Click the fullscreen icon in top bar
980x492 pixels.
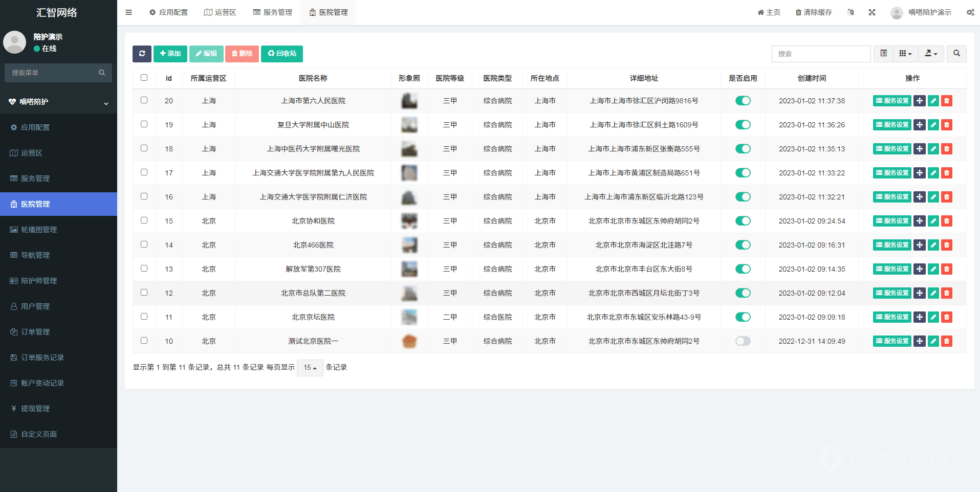[872, 12]
